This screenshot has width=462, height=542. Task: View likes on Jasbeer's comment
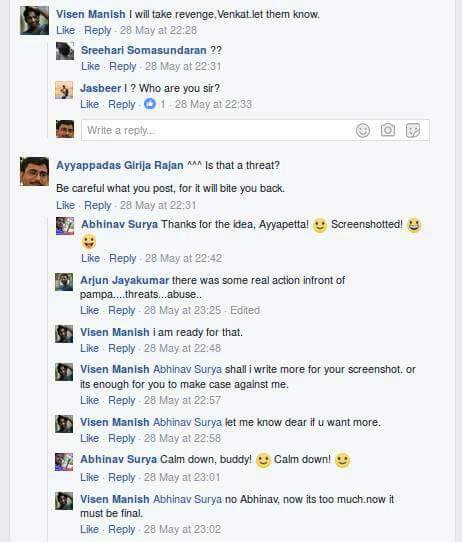(155, 104)
